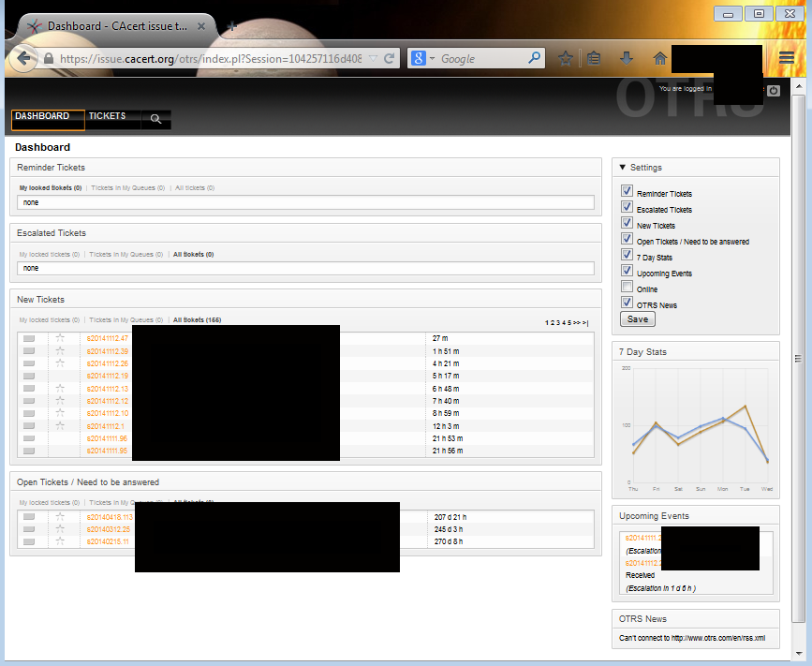Screen dimensions: 812x666
Task: Click the browser home icon
Action: tap(659, 59)
